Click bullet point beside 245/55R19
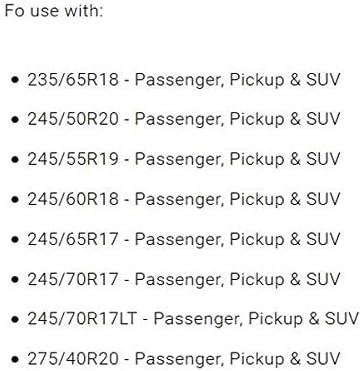 [x=15, y=160]
